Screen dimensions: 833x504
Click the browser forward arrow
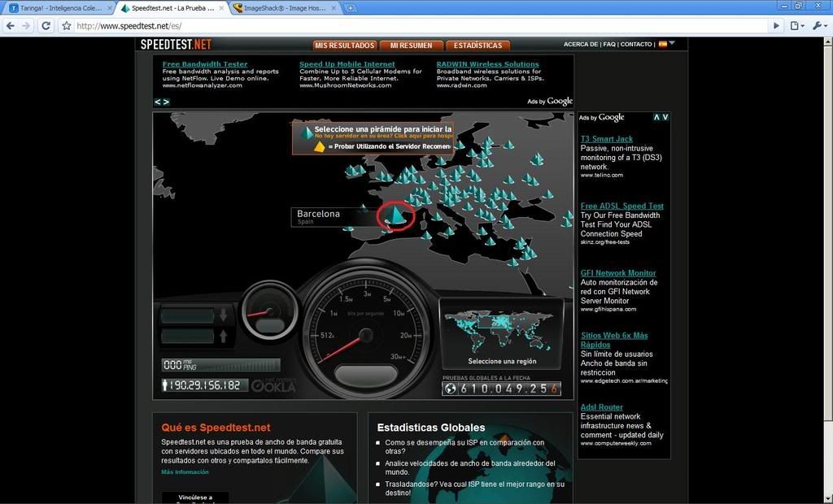point(26,25)
